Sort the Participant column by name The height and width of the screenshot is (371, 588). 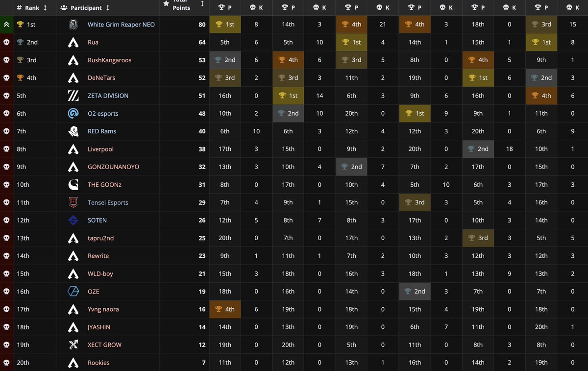(x=108, y=8)
